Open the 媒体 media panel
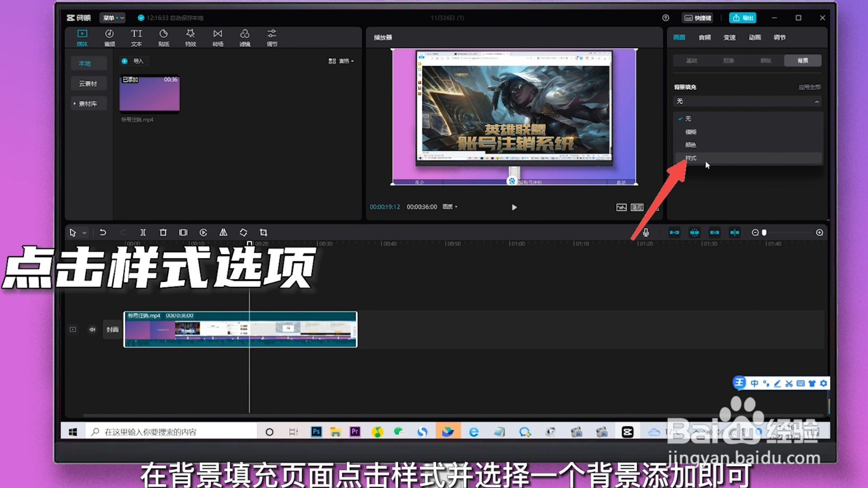868x488 pixels. click(x=82, y=37)
